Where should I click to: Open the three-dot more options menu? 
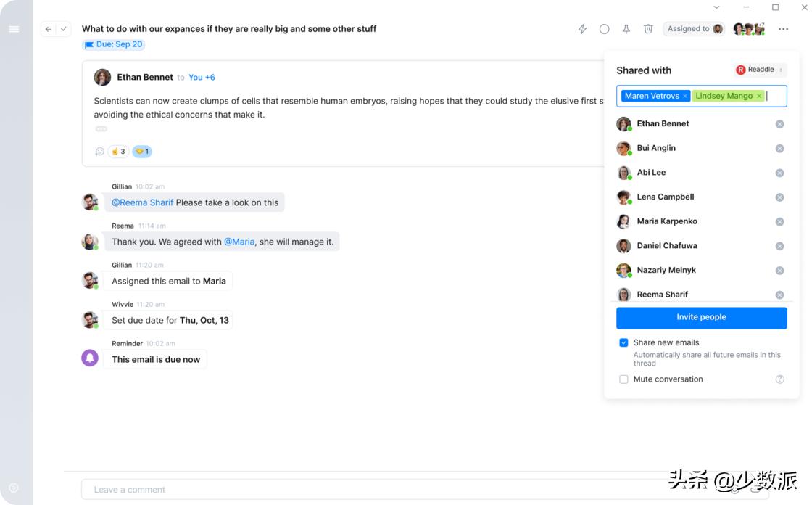click(x=783, y=29)
